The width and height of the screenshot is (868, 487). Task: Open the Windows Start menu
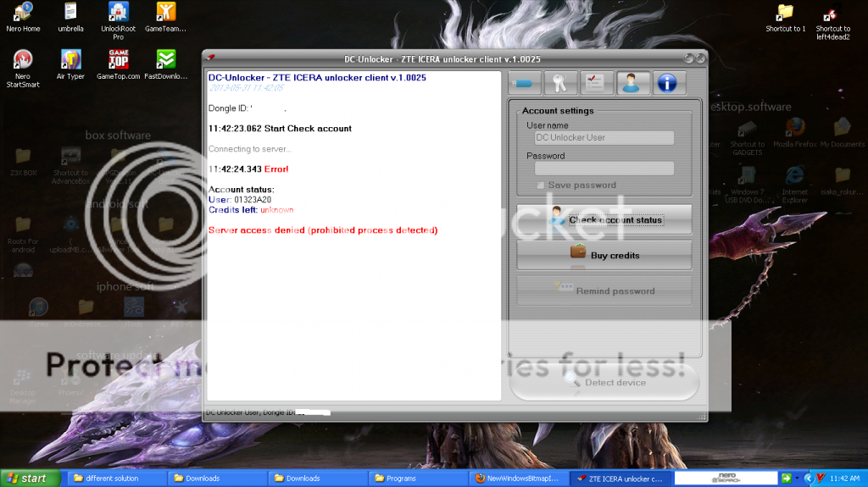tap(31, 479)
